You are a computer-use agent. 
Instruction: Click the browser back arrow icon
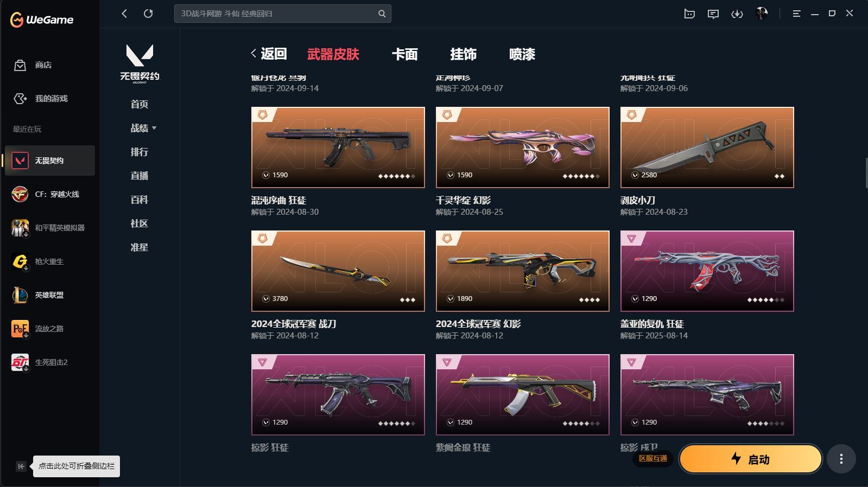[x=124, y=14]
